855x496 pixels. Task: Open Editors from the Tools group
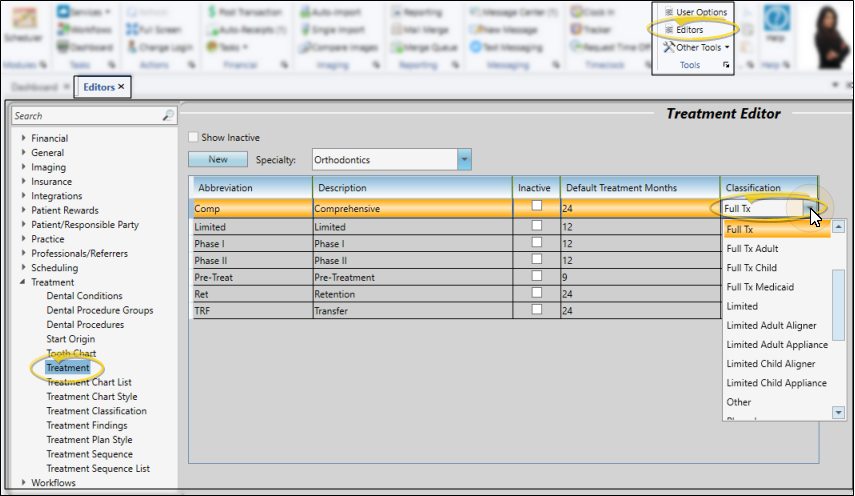(x=688, y=30)
